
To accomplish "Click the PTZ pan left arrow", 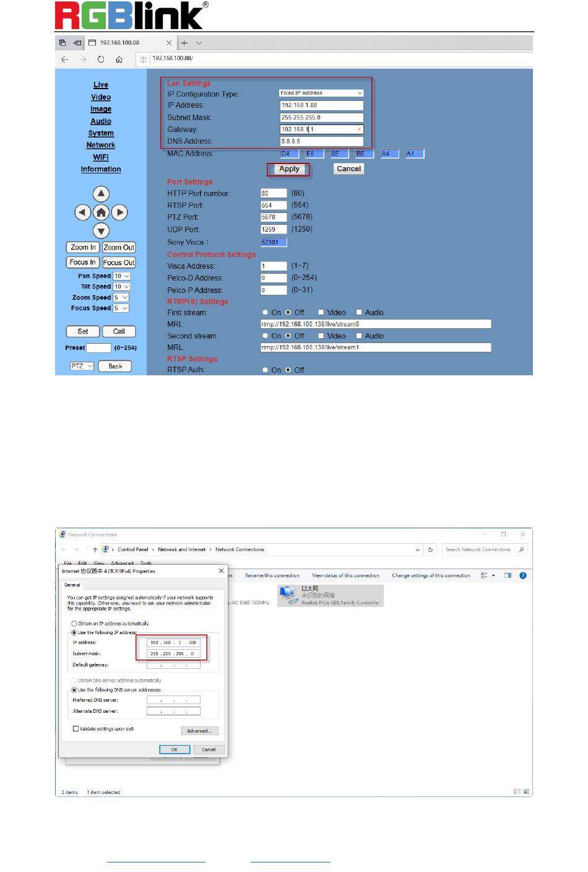I will coord(82,212).
